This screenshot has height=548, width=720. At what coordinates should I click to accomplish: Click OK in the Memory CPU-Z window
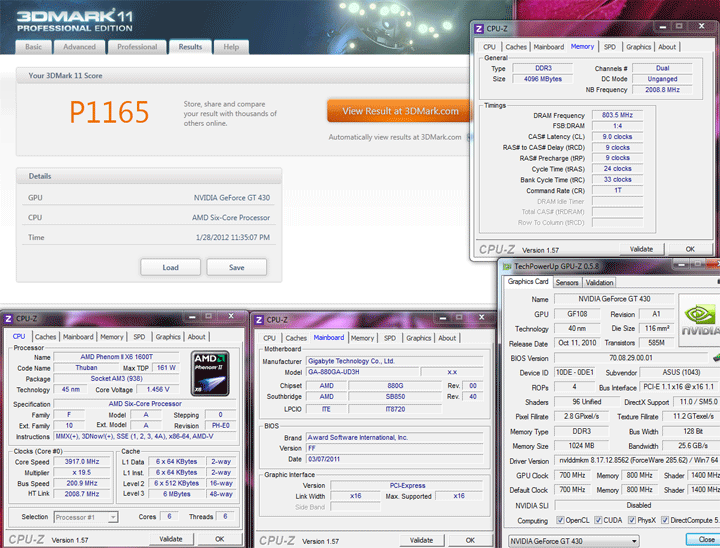click(x=690, y=249)
